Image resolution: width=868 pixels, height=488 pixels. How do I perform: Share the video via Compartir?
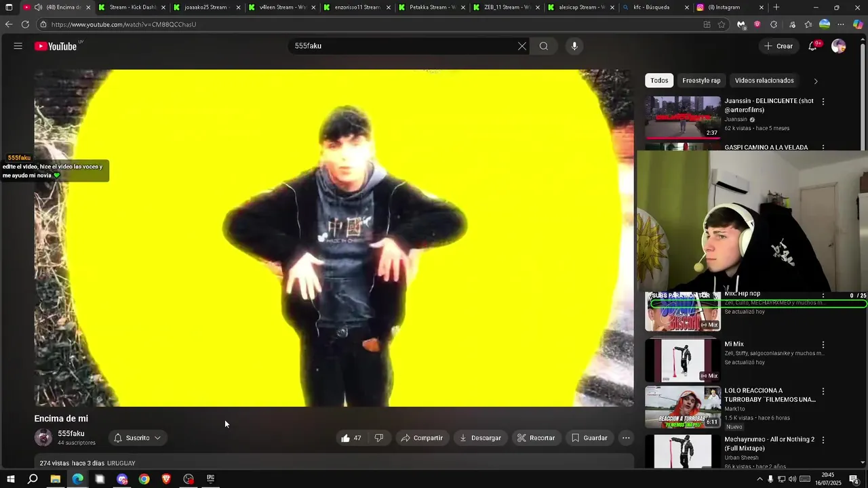click(422, 438)
